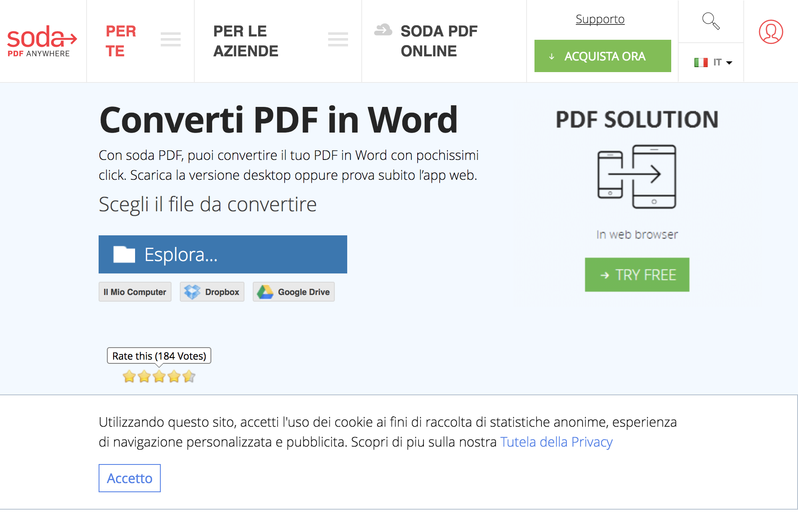Click the phone-to-tablet PDF Solution illustration

(x=637, y=177)
